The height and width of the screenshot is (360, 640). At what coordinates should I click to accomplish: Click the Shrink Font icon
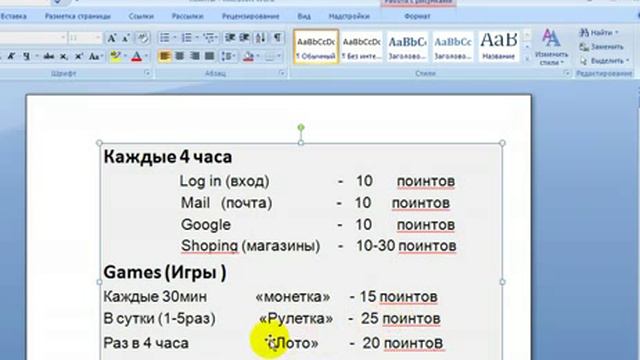click(x=126, y=38)
